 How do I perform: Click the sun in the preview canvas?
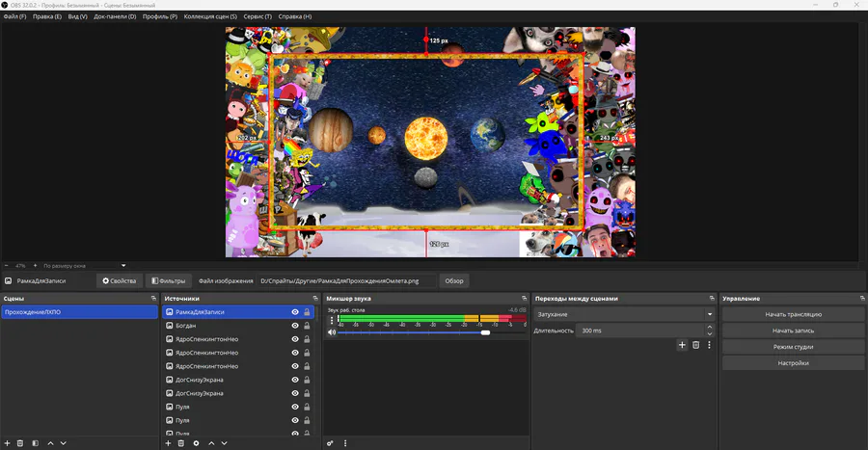click(x=425, y=138)
